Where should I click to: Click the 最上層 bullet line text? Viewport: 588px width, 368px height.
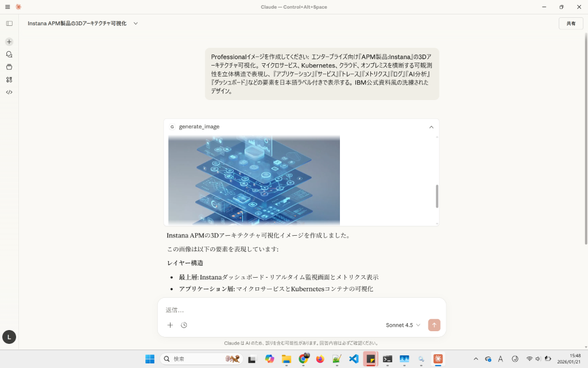(278, 277)
